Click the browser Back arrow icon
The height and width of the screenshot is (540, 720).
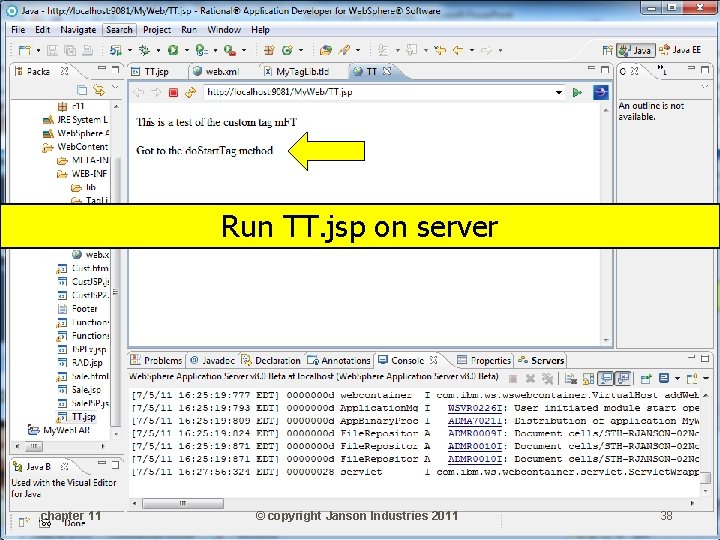tap(139, 92)
